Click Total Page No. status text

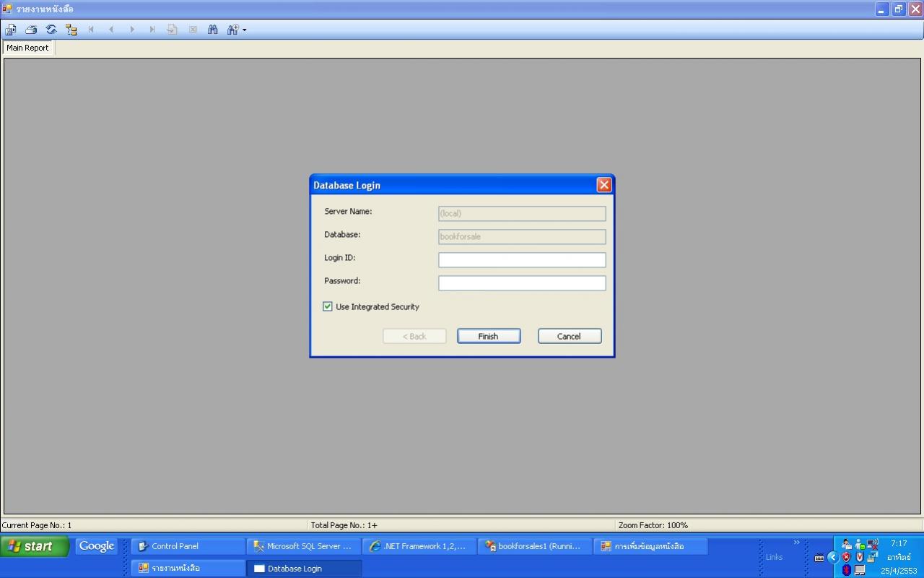(344, 525)
